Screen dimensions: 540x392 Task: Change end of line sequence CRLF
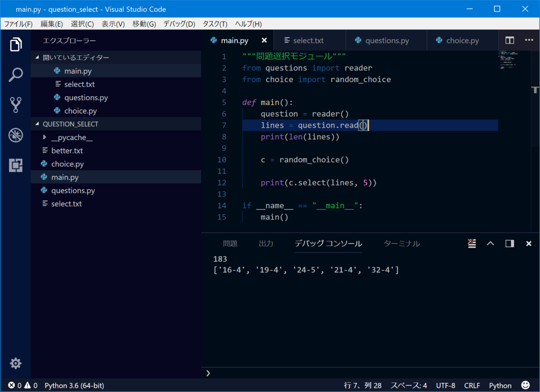472,385
